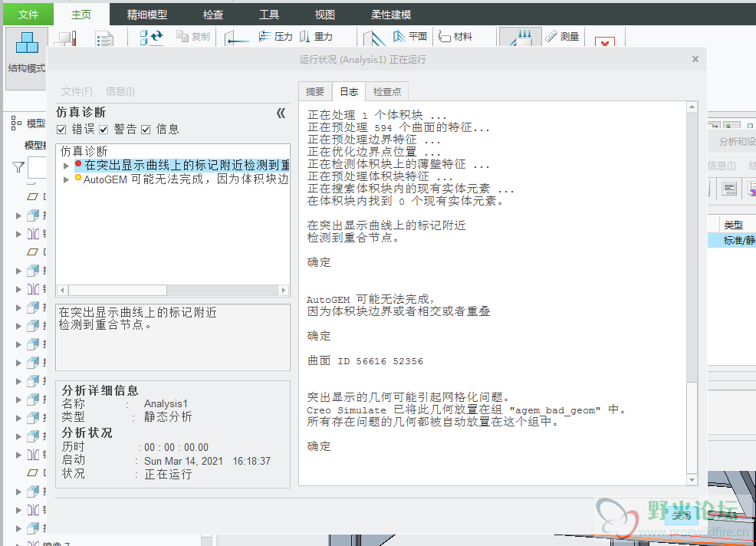Switch to the 精细模型 refine model tab
Viewport: 756px width, 546px height.
(147, 15)
